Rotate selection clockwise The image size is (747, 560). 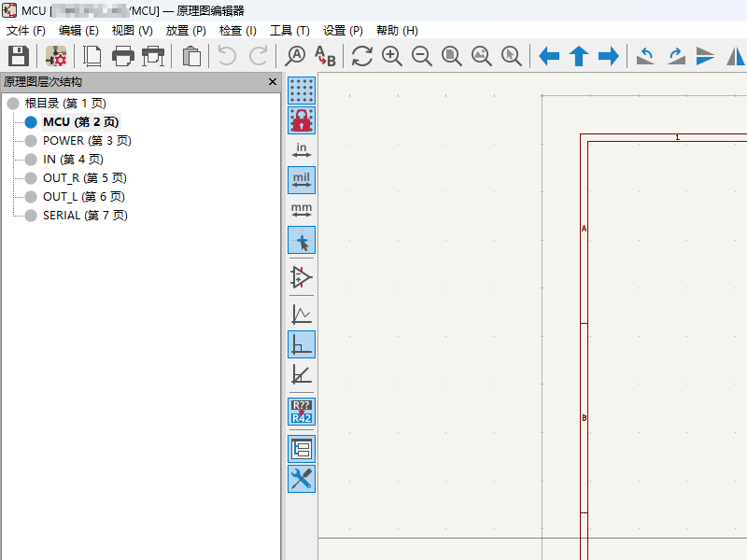point(676,56)
